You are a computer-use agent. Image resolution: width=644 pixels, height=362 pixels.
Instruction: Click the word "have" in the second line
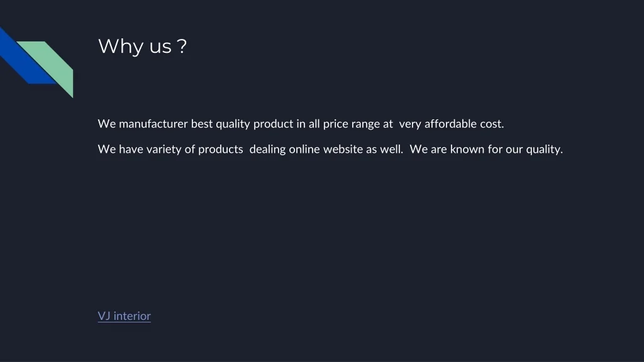(131, 150)
